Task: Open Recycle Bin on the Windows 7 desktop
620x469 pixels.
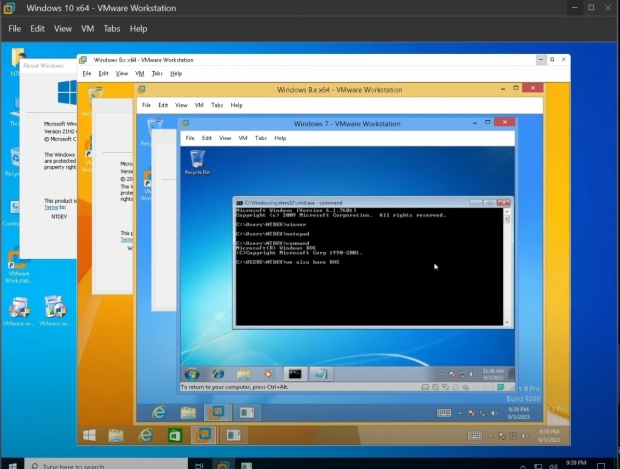Action: pyautogui.click(x=197, y=162)
